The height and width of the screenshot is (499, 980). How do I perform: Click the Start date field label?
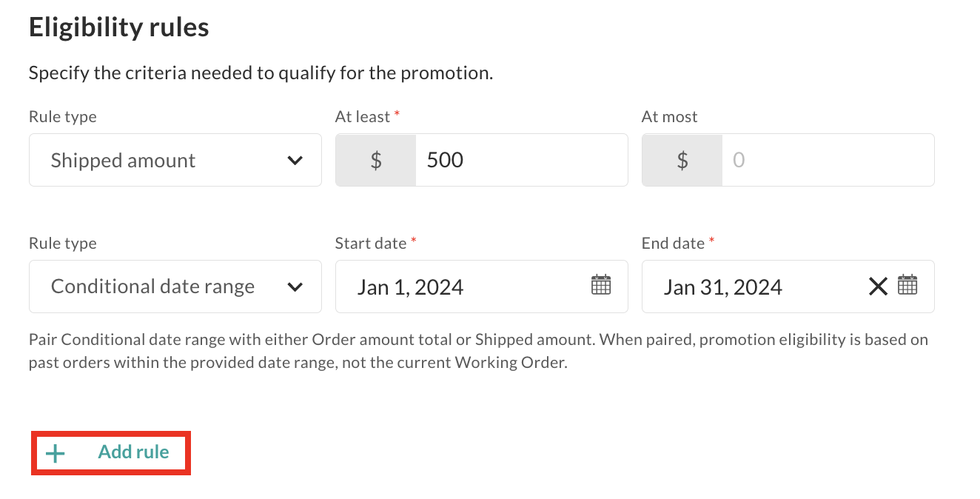[x=371, y=244]
